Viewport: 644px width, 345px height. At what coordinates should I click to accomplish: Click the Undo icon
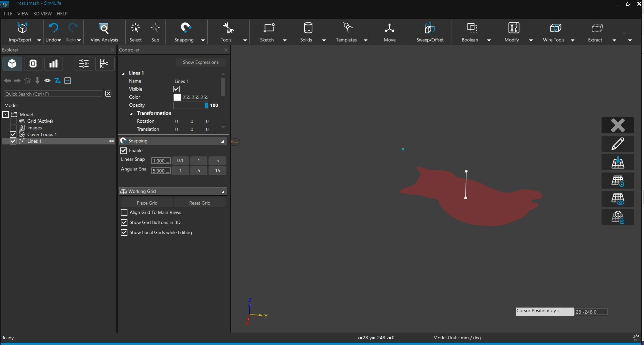click(53, 28)
